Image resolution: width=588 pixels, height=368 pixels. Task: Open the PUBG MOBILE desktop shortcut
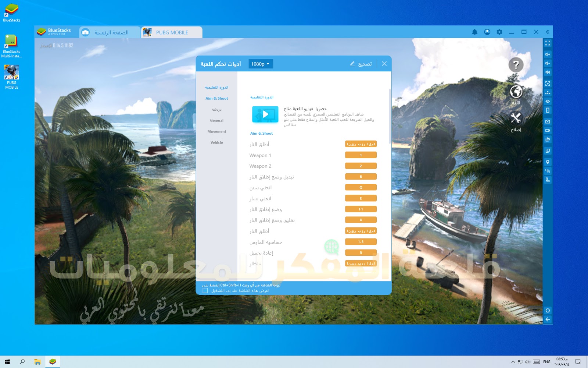[x=12, y=77]
